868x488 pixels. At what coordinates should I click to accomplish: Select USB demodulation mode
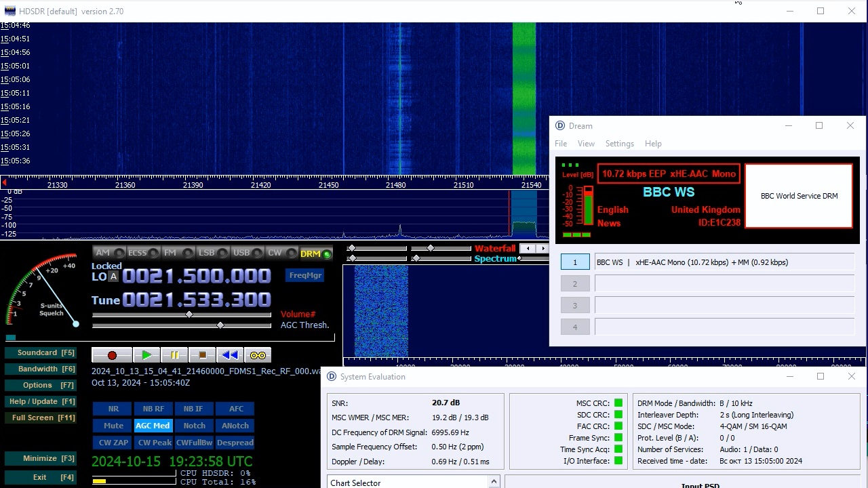pos(247,253)
